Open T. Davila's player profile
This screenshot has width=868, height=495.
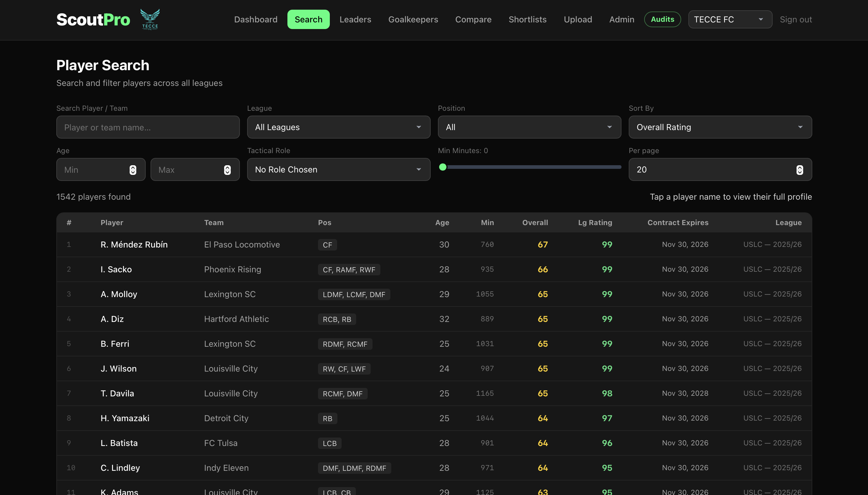[118, 393]
